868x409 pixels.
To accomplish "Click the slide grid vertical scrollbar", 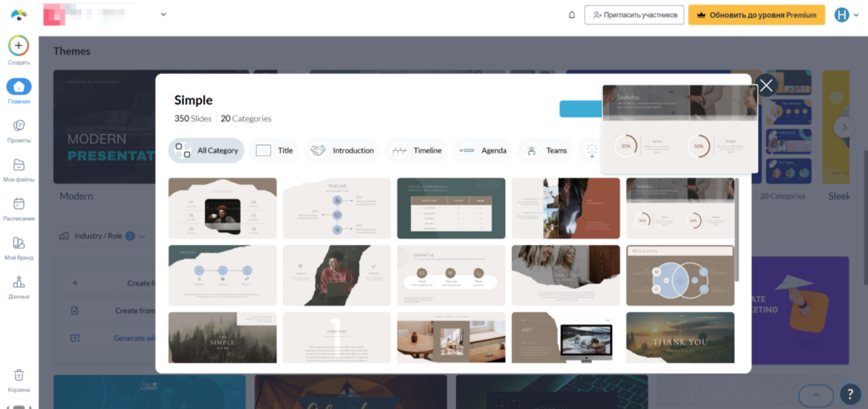I will [x=737, y=229].
